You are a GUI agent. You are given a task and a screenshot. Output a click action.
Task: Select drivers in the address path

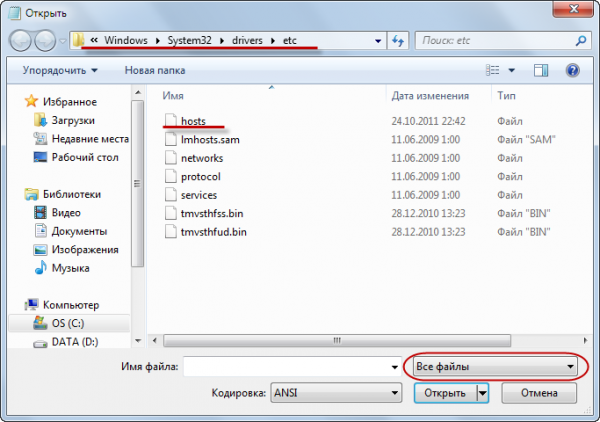coord(247,40)
